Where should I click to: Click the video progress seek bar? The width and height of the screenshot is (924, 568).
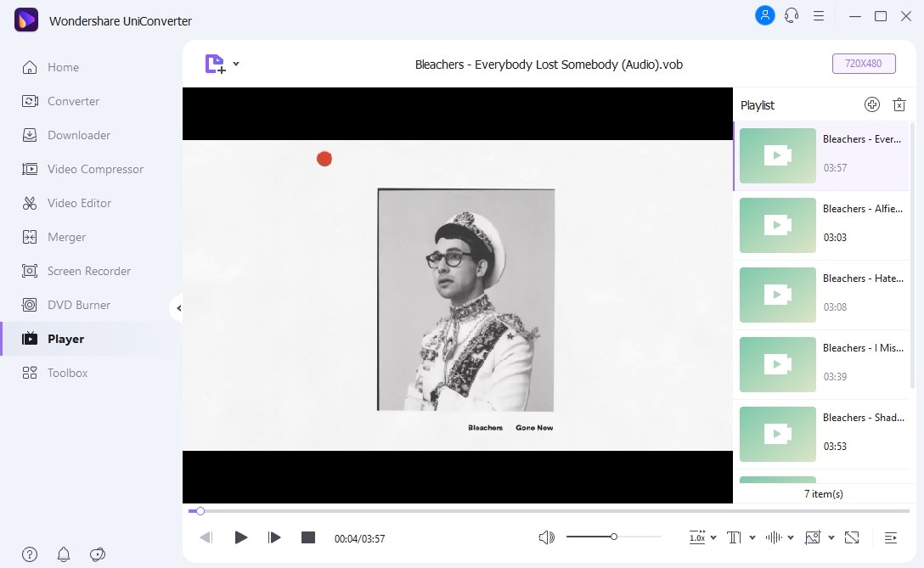[x=549, y=511]
